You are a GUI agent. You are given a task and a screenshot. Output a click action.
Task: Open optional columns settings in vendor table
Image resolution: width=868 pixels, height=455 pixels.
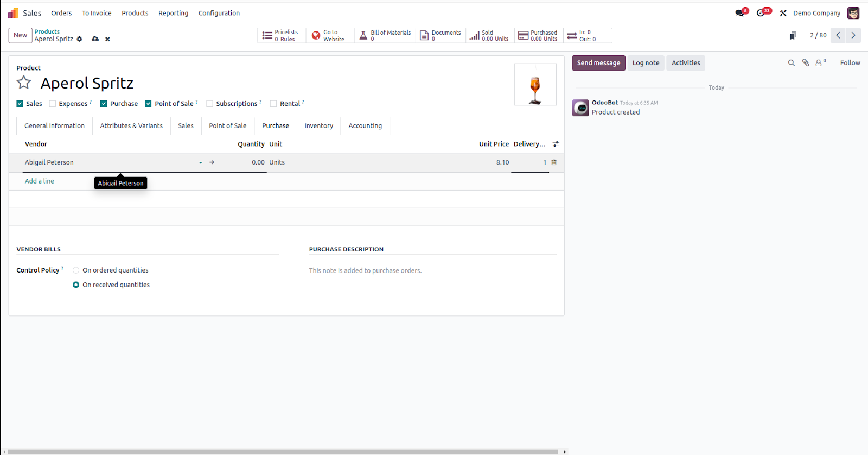[x=556, y=144]
